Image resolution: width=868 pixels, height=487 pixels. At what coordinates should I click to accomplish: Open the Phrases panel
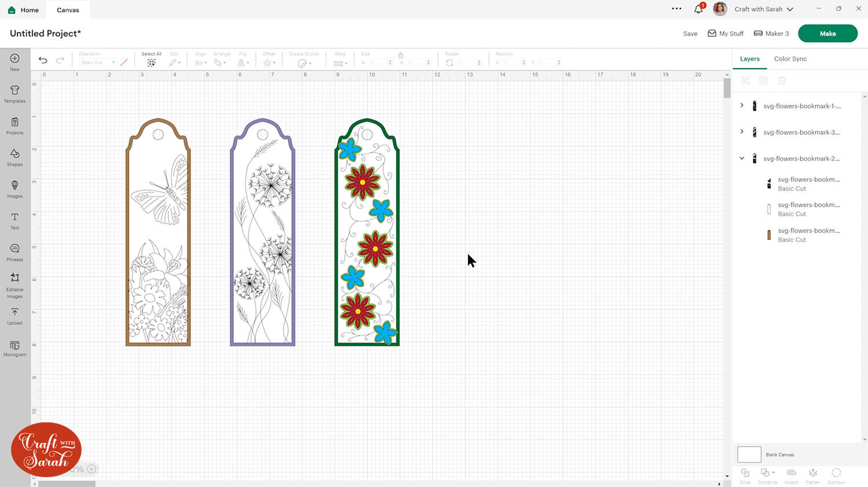coord(14,249)
